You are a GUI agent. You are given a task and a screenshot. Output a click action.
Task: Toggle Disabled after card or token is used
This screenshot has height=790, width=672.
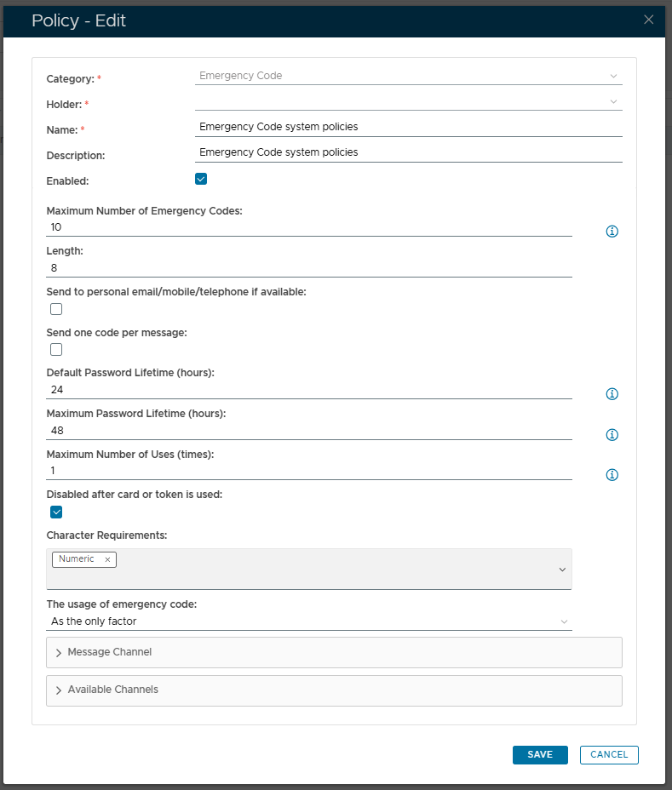56,512
